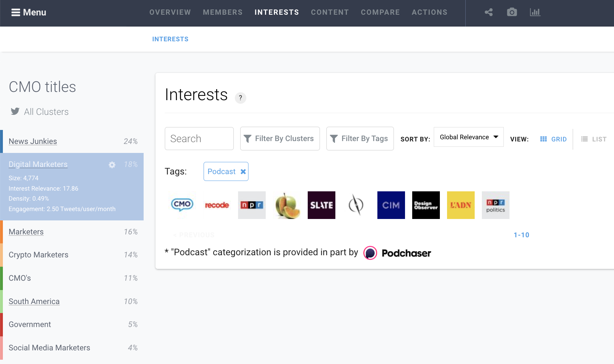The height and width of the screenshot is (364, 614).
Task: Go to the Members tab
Action: (x=223, y=12)
